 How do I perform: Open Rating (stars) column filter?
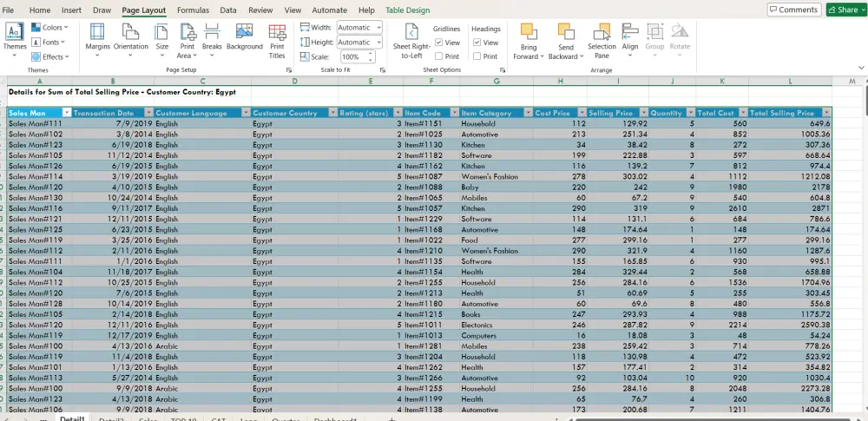(398, 113)
